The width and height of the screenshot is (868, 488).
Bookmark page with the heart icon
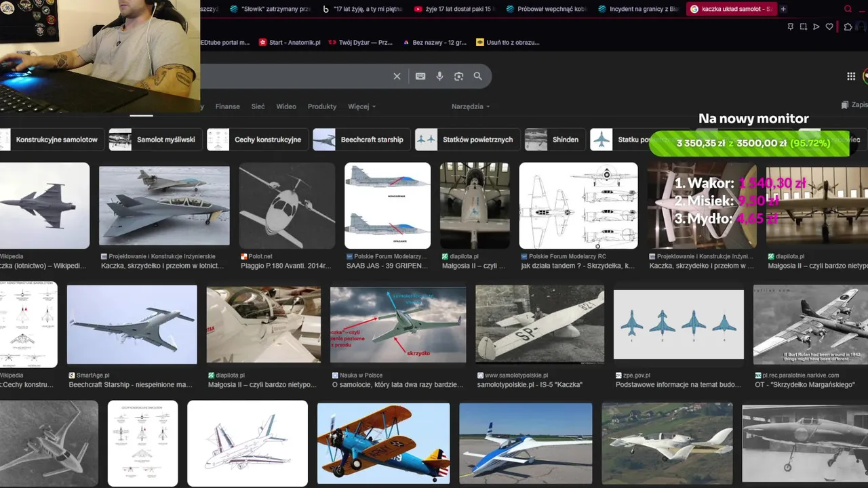[829, 27]
